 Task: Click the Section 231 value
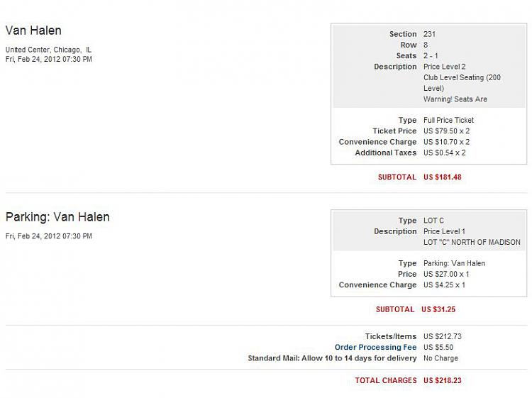pos(429,34)
